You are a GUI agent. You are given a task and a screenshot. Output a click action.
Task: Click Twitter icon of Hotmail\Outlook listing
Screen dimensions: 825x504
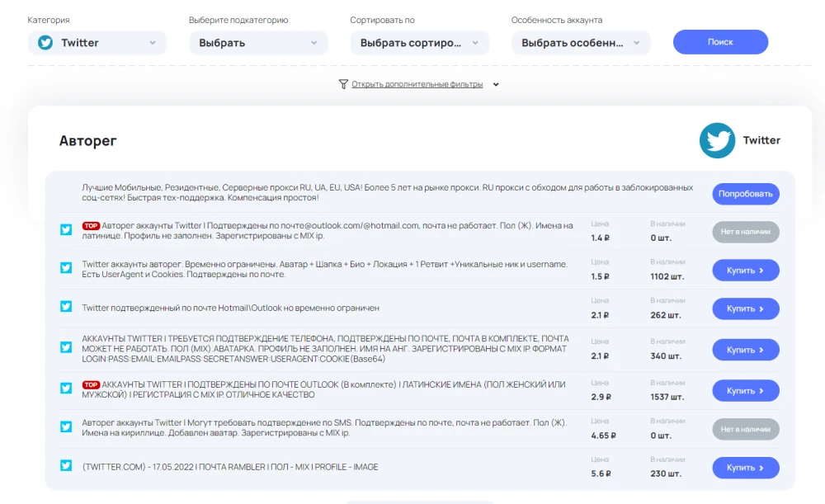[66, 307]
